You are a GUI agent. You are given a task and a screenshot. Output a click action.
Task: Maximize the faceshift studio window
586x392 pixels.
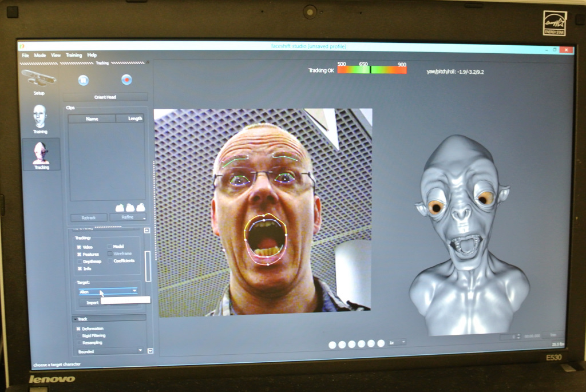(x=555, y=49)
